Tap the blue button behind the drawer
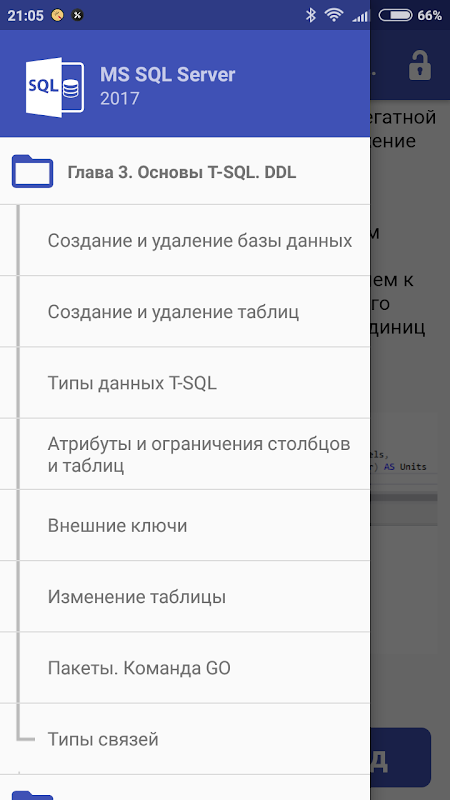450x800 pixels. (401, 758)
